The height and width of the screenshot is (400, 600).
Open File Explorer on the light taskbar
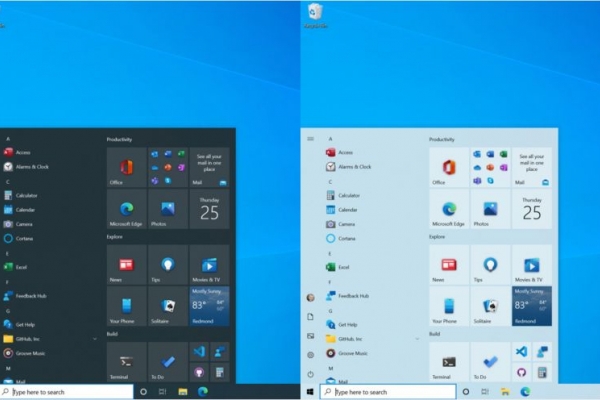pos(505,392)
